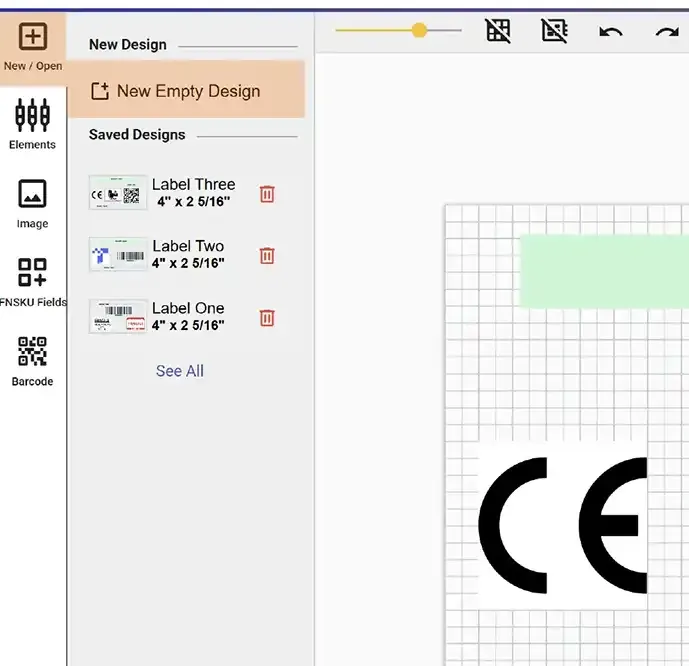Open the Elements panel
The image size is (689, 666).
(33, 125)
